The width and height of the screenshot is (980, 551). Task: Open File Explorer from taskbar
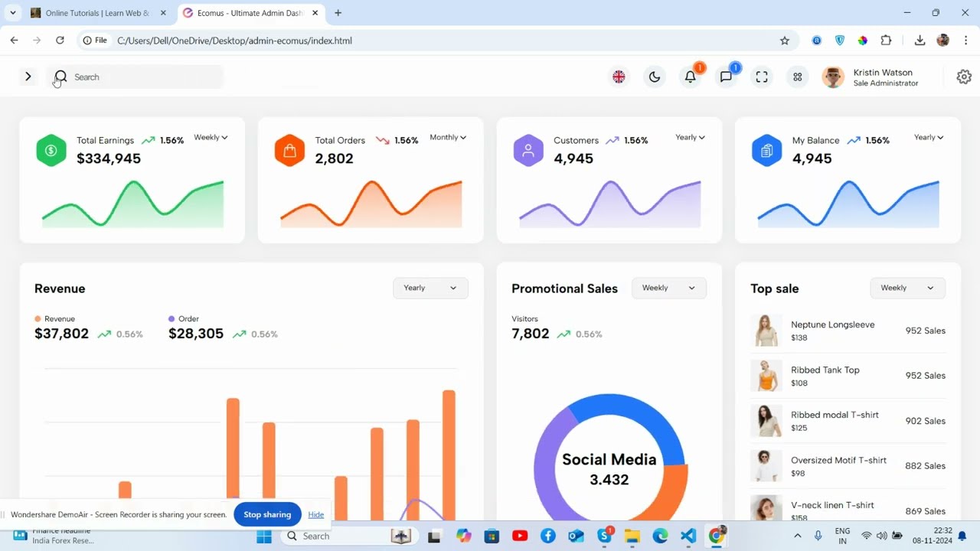coord(632,536)
